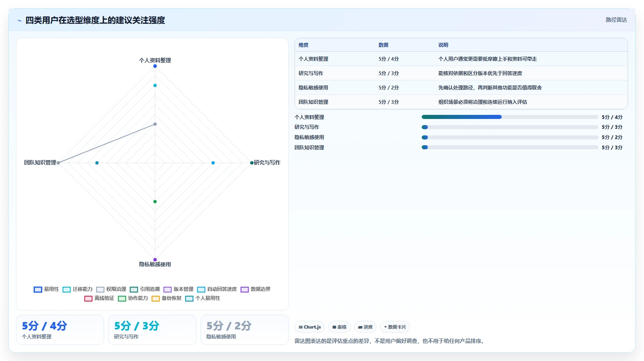Click the 维度 column header
The image size is (644, 361).
click(x=304, y=45)
